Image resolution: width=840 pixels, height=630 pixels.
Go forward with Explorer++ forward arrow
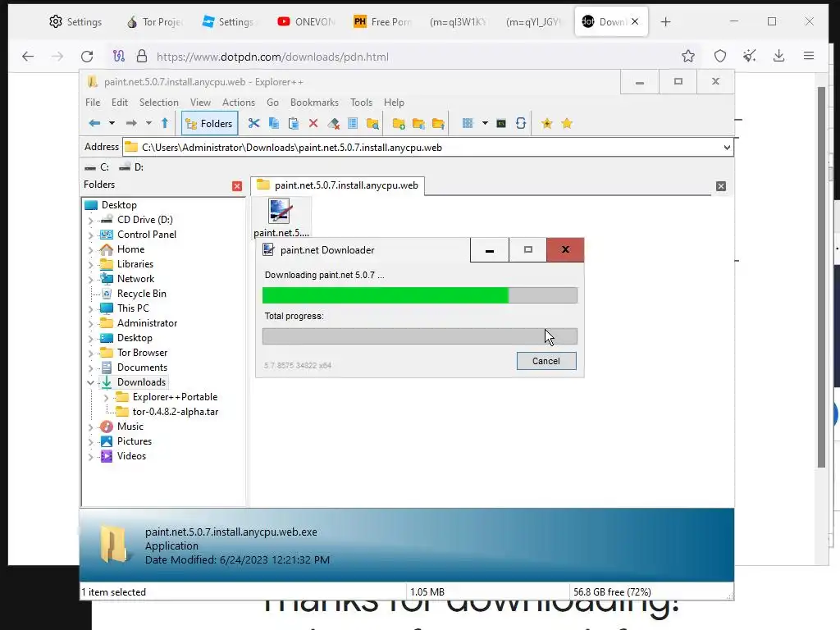point(131,123)
